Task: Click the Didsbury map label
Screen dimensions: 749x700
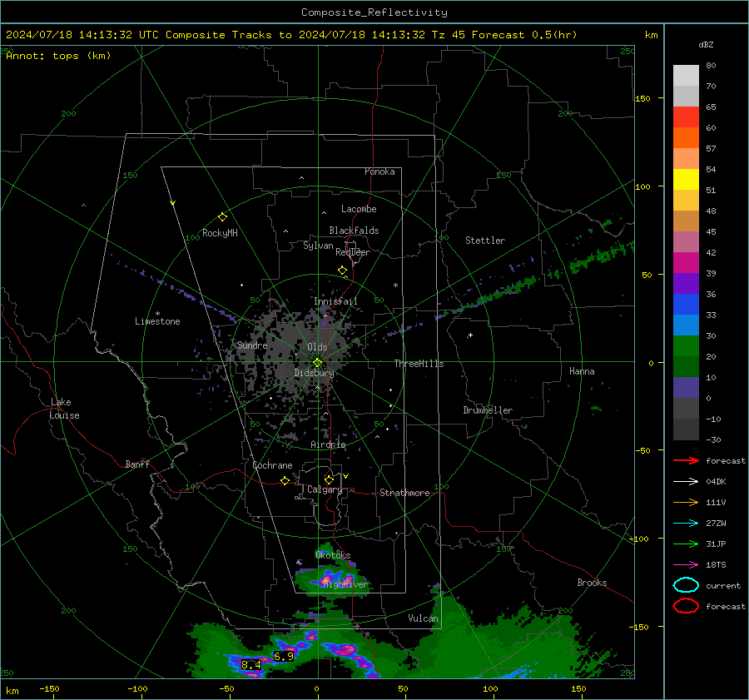Action: coord(314,373)
